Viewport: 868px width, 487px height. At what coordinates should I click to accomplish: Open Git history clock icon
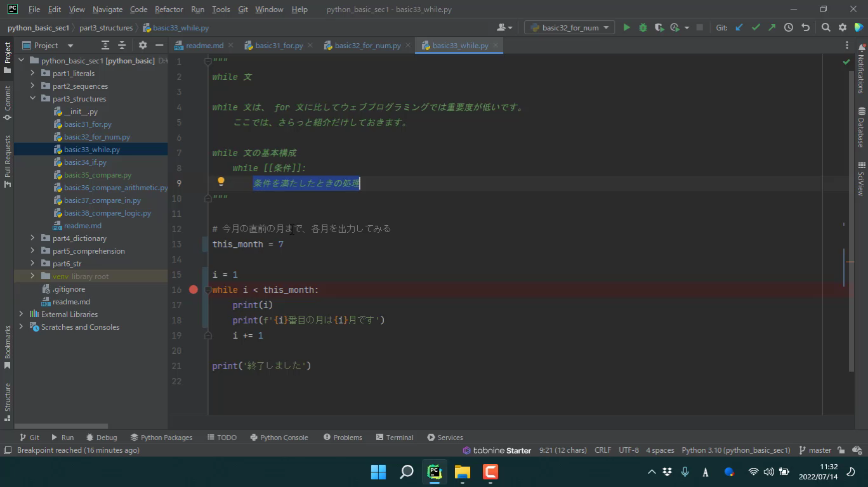(789, 27)
